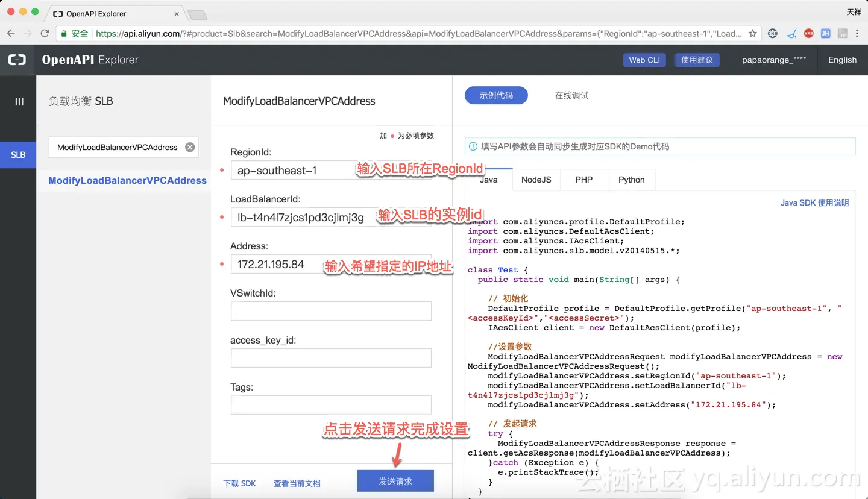Open the Java SDK 使用说明 link
The image size is (868, 499).
[814, 202]
